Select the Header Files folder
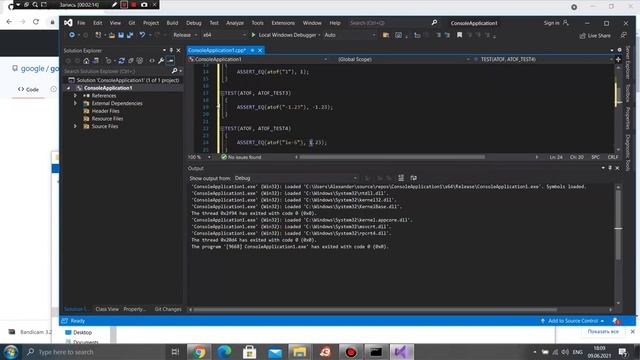Viewport: 640px width, 360px height. tap(105, 111)
